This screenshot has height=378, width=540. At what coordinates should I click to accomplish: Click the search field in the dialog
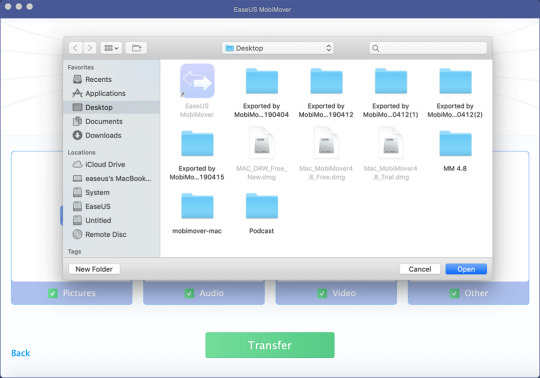point(428,48)
